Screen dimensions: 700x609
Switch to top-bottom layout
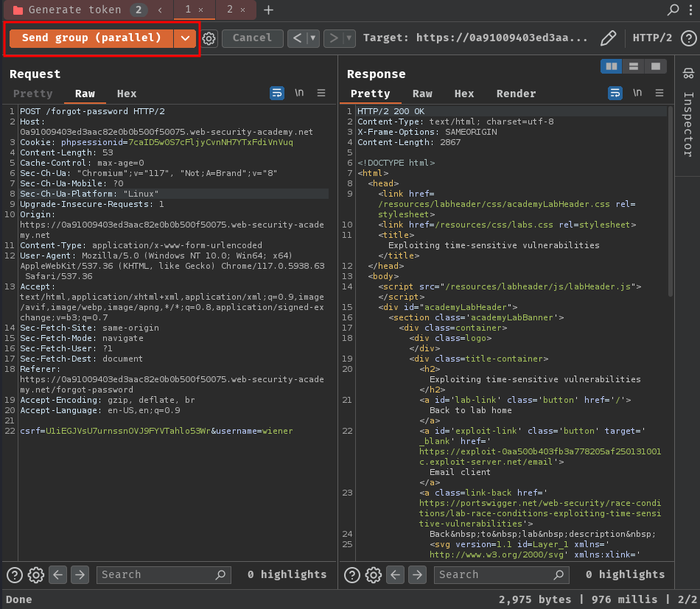(634, 66)
